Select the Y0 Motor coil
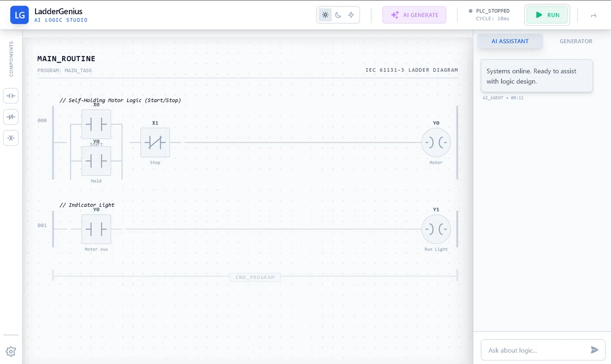611x364 pixels. point(436,143)
